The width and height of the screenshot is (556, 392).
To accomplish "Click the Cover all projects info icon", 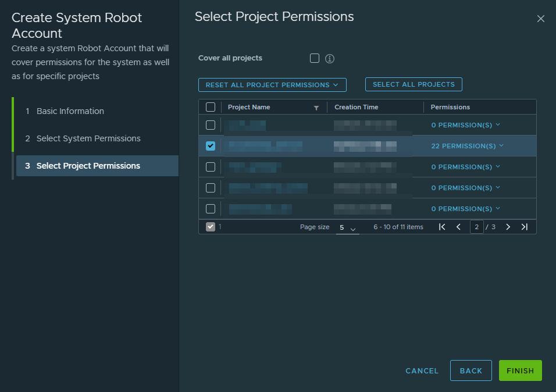I will coord(329,59).
